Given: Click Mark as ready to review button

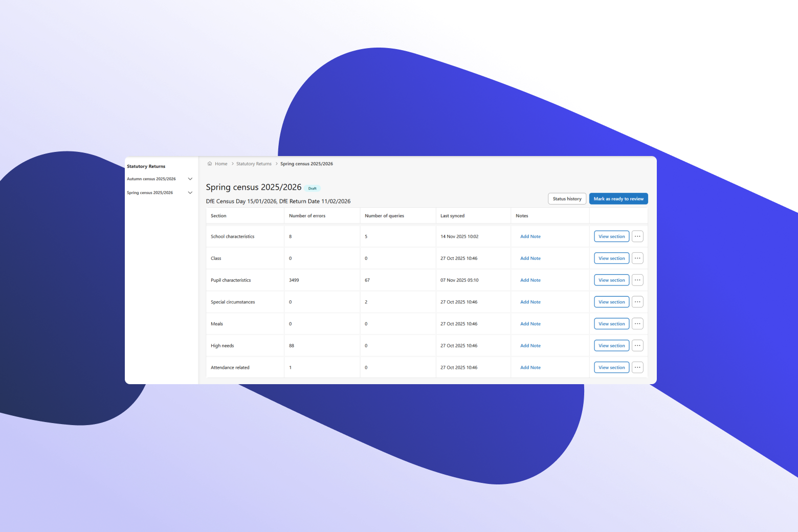Looking at the screenshot, I should (618, 199).
